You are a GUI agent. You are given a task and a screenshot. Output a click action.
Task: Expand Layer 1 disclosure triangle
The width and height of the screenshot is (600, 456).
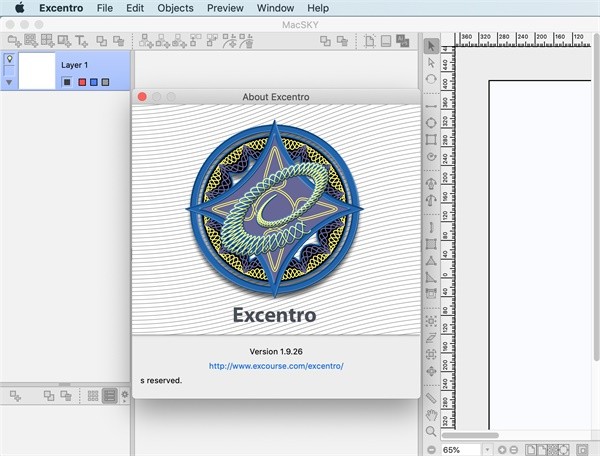(x=9, y=82)
